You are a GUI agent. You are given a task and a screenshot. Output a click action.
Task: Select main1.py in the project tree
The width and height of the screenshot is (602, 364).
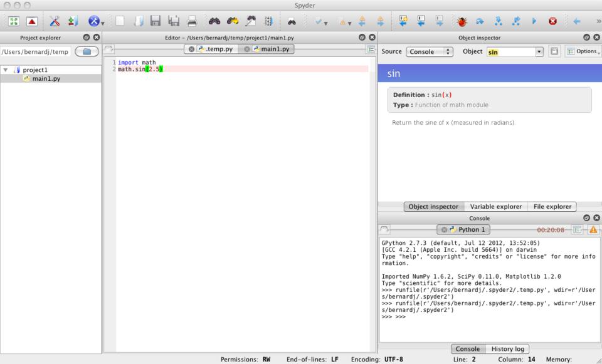pyautogui.click(x=46, y=78)
